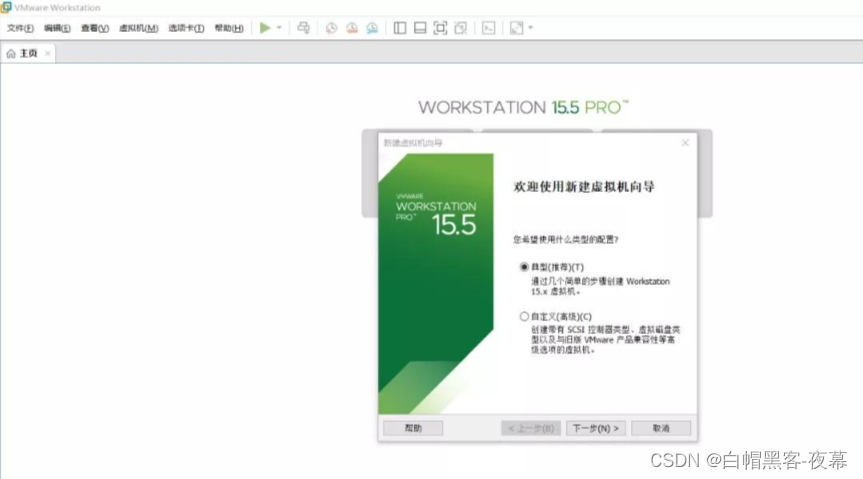Screen dimensions: 863x479
Task: Toggle the thumbnail bar view icon
Action: point(420,28)
